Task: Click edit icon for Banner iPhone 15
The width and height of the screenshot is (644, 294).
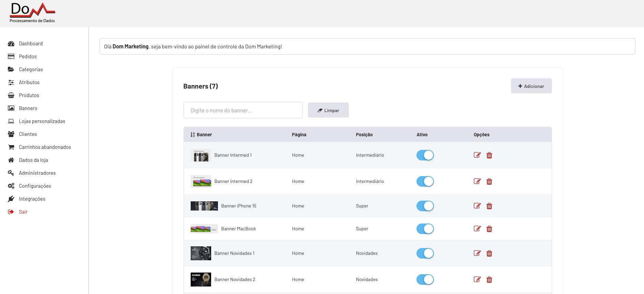Action: [x=477, y=206]
